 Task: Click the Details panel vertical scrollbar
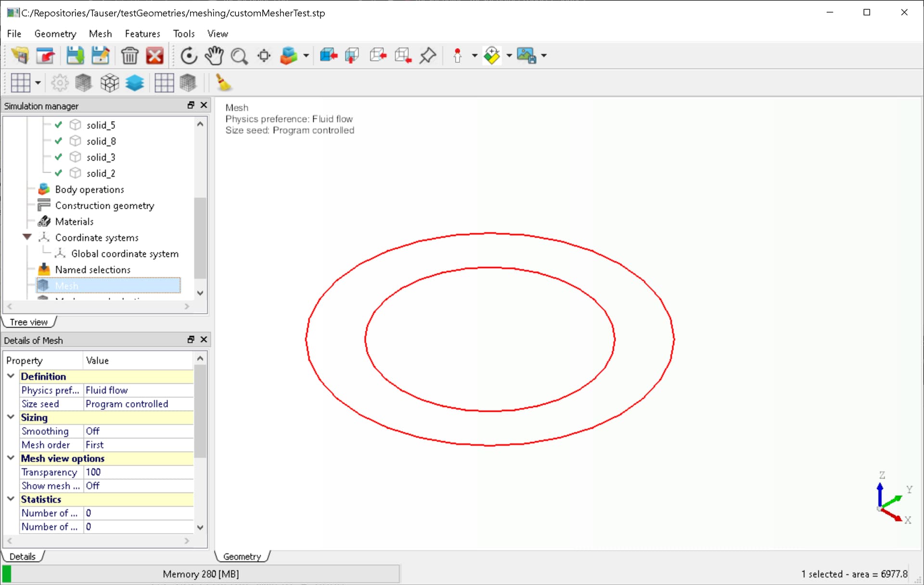tap(200, 411)
